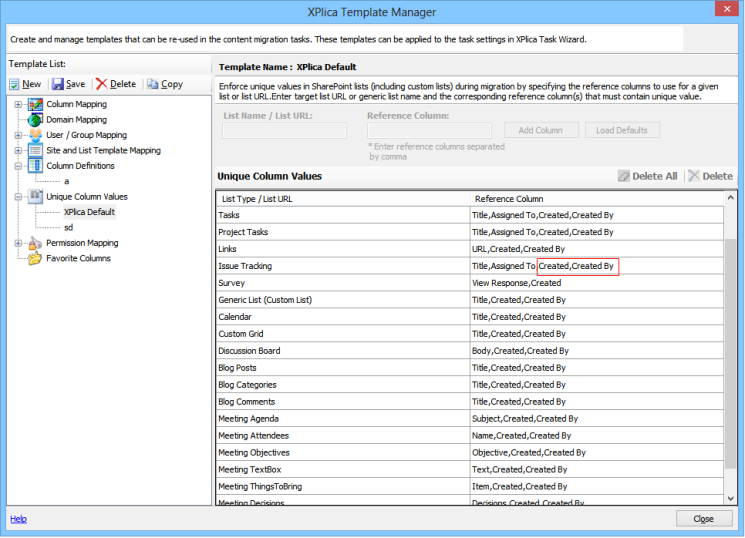Select the Project Tasks row
745x538 pixels.
point(470,232)
